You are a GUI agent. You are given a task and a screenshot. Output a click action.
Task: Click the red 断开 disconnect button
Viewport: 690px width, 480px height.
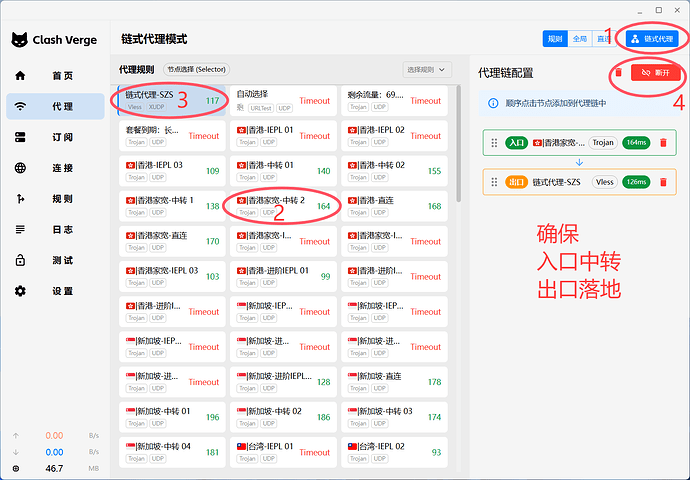point(656,73)
